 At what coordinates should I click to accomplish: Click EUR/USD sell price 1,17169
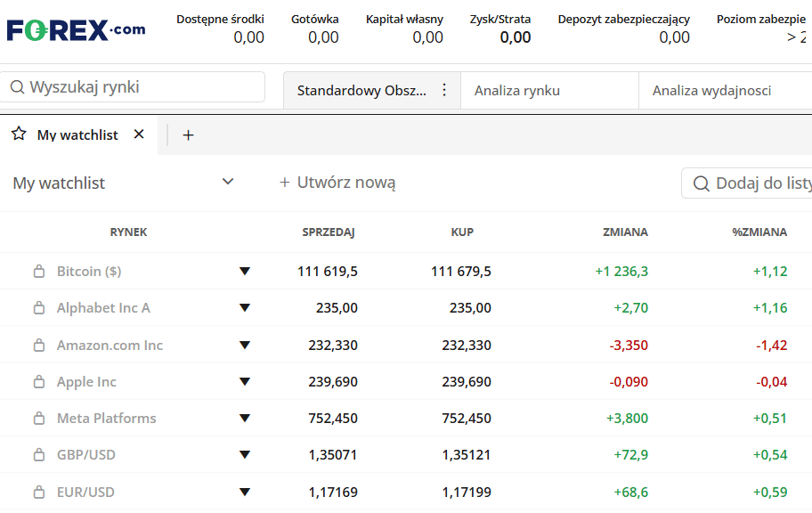333,492
